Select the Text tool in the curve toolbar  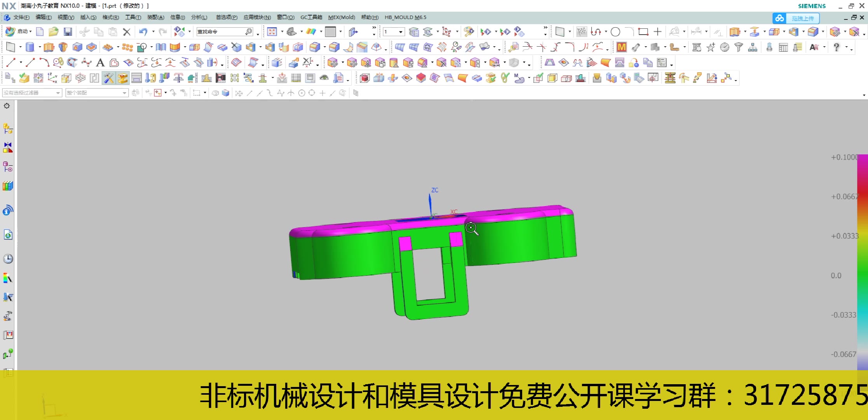(x=100, y=62)
